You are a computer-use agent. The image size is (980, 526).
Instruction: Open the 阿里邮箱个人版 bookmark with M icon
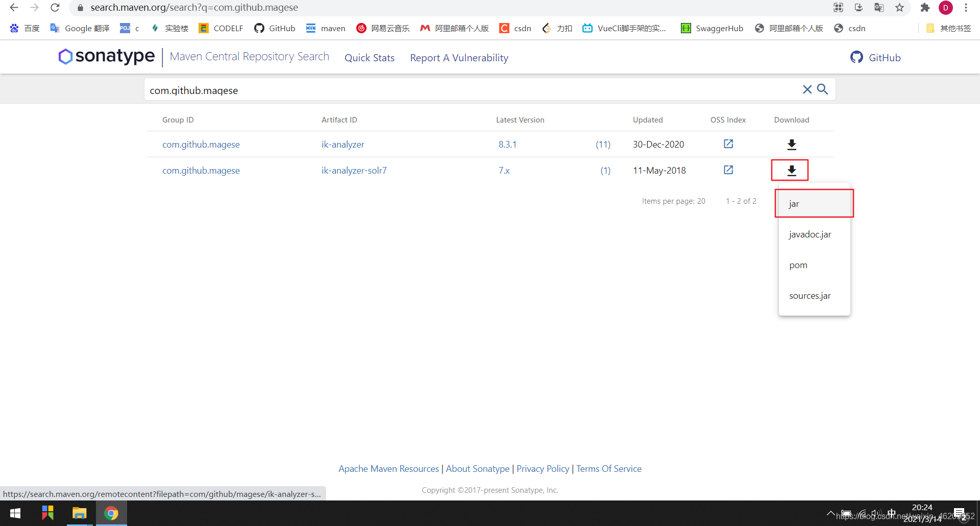pyautogui.click(x=454, y=28)
